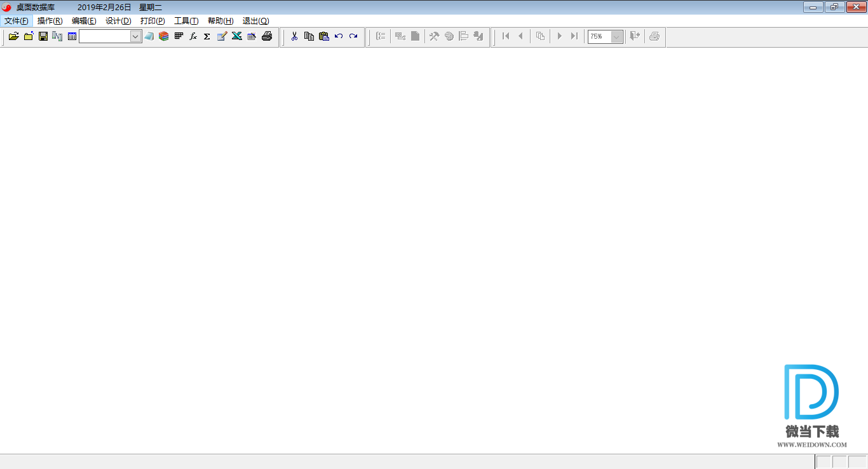The image size is (868, 469).
Task: Click the sigma sum icon
Action: point(207,36)
